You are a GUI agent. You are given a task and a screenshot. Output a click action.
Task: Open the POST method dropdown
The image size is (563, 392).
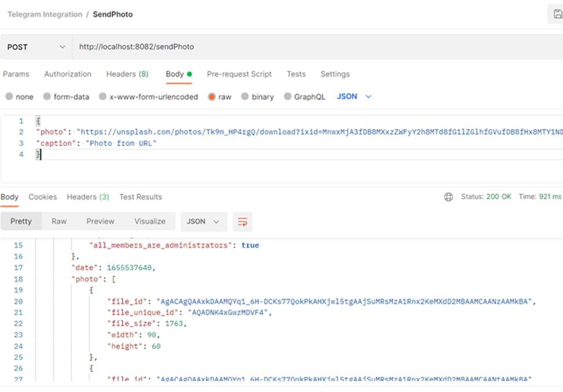(x=36, y=47)
